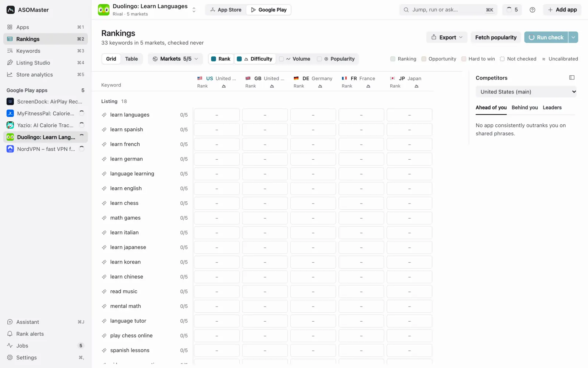This screenshot has height=368, width=588.
Task: Click the ASOMaster logo icon
Action: pos(11,10)
